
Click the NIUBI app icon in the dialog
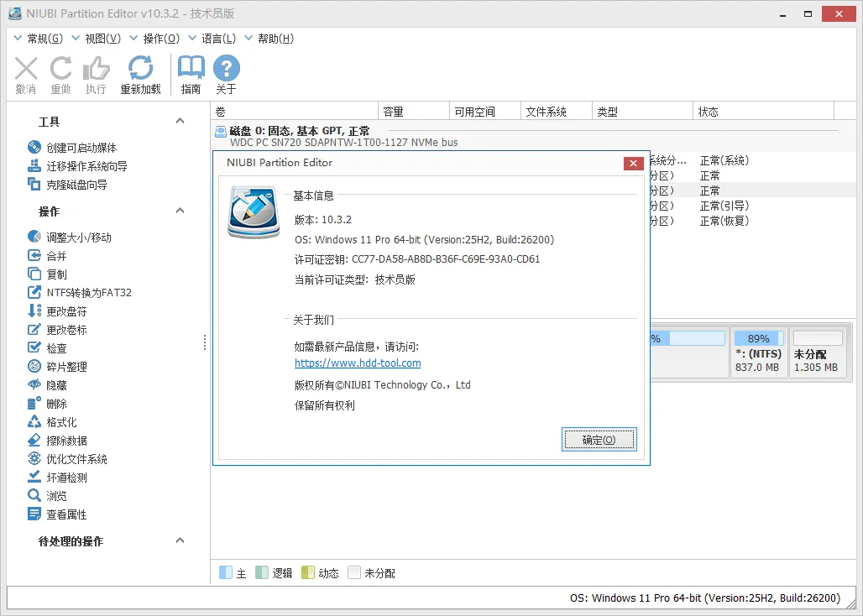(x=254, y=212)
